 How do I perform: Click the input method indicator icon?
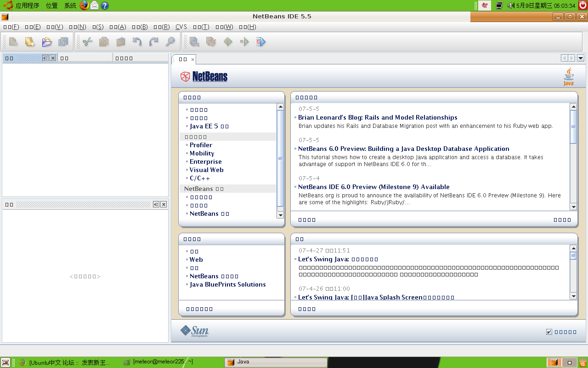click(485, 6)
